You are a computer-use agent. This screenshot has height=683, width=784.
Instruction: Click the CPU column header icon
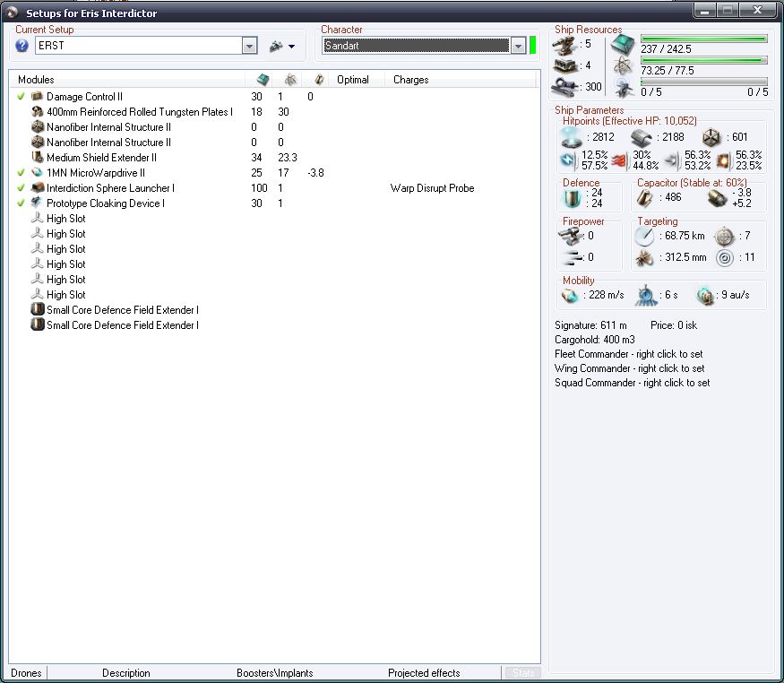(263, 80)
